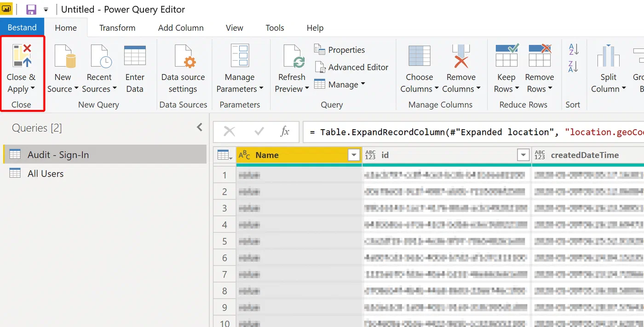The height and width of the screenshot is (327, 644).
Task: Switch to the Tools ribbon tab
Action: [275, 28]
